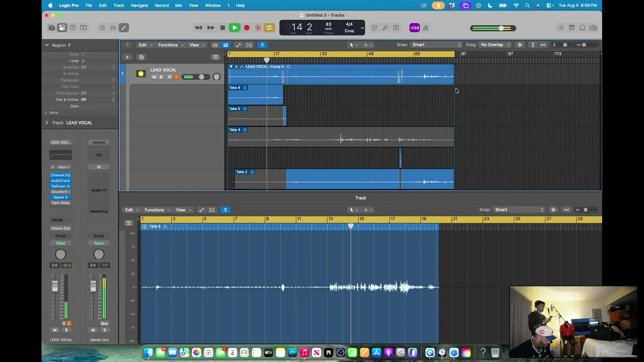Solo the LEAD VOCAL track header
The height and width of the screenshot is (362, 644).
tap(161, 77)
